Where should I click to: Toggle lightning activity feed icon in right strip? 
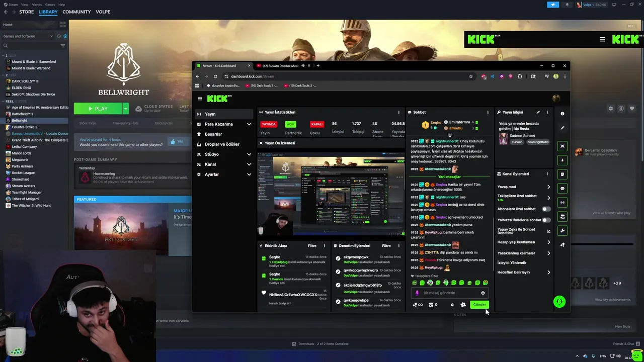[x=562, y=160]
